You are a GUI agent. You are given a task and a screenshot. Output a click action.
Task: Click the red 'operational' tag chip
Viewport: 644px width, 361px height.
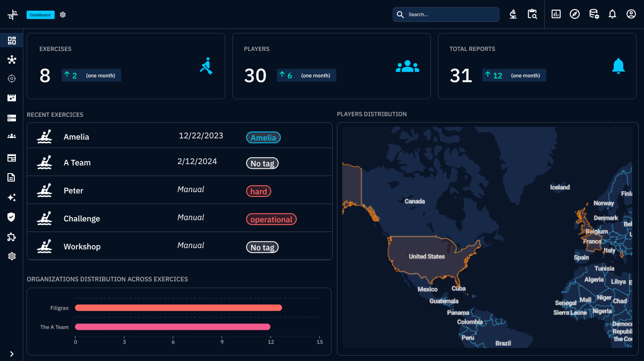click(x=271, y=219)
